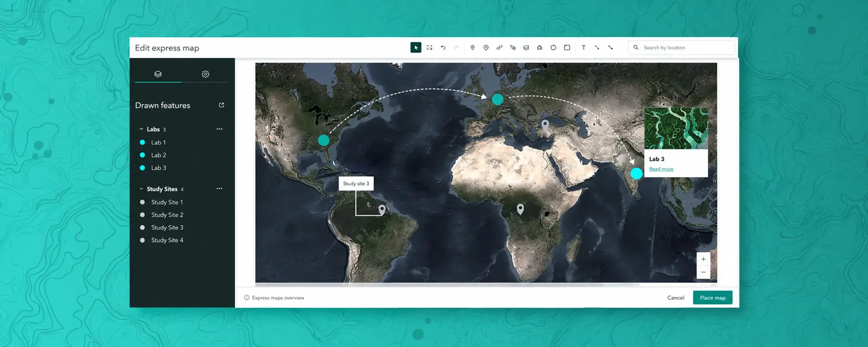Click the Cancel button
The image size is (868, 347).
[x=676, y=298]
